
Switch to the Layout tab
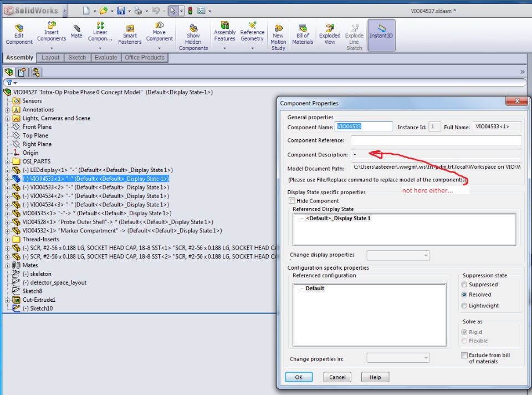50,57
